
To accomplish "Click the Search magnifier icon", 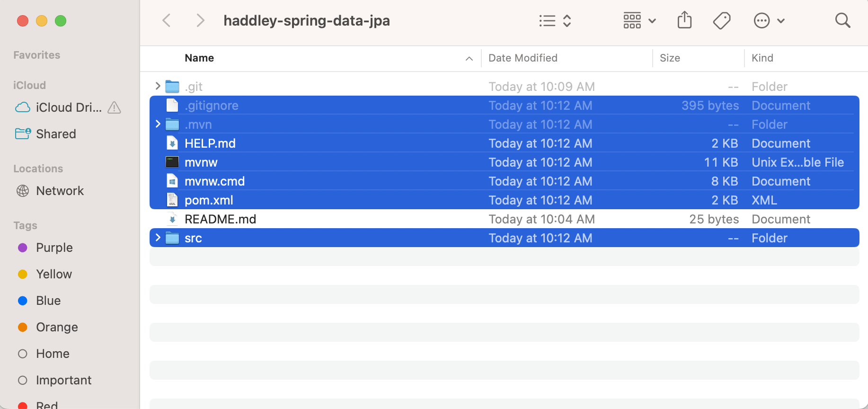I will coord(842,20).
